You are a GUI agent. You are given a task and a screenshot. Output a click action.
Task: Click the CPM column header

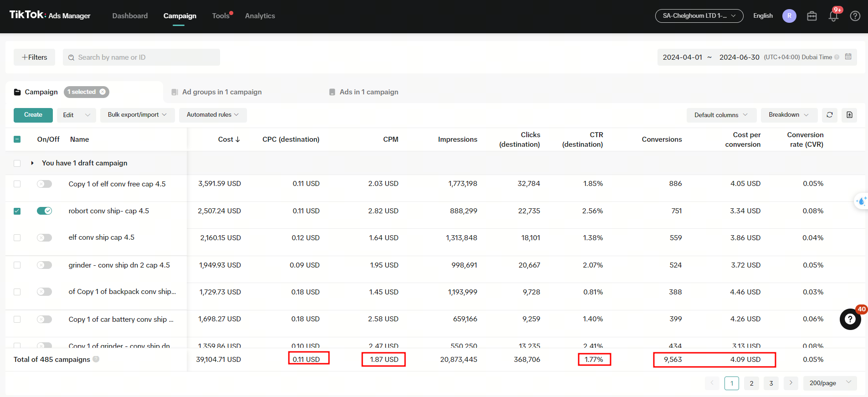coord(390,139)
